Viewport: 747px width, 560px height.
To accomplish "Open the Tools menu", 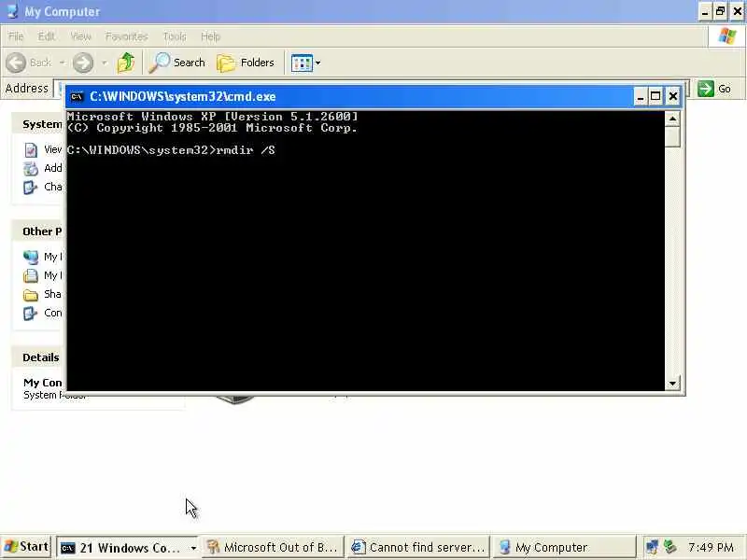I will coord(175,36).
